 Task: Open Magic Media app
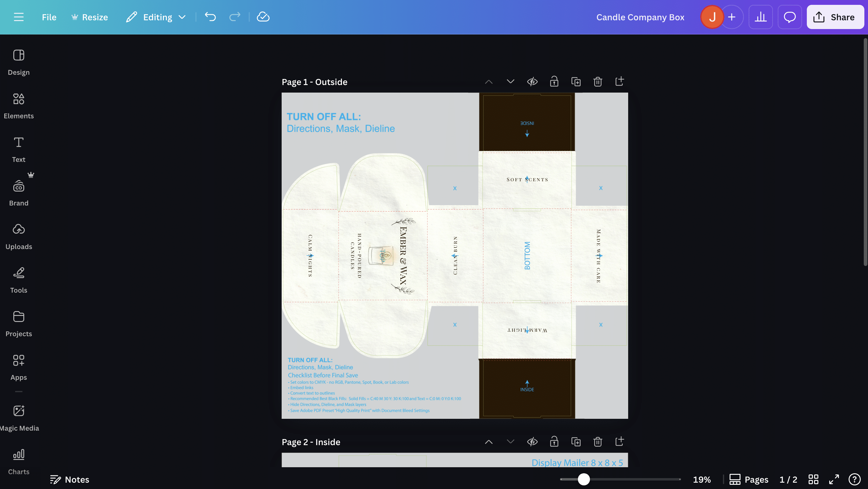[x=18, y=418]
